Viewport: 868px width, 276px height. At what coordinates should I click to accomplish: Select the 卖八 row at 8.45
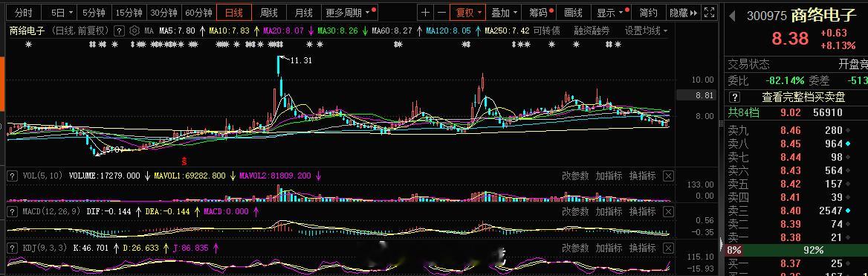point(796,144)
